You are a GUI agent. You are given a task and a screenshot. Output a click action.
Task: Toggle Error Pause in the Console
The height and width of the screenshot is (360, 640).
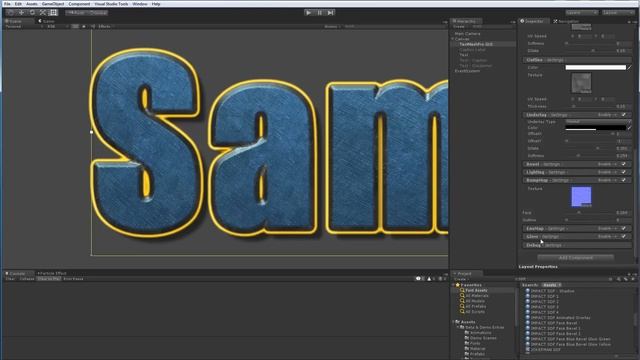click(73, 279)
